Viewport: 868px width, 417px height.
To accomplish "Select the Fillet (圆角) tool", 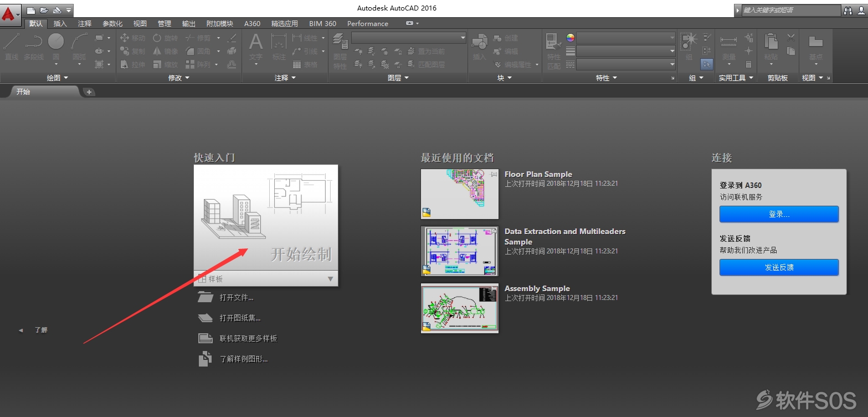I will pos(198,51).
